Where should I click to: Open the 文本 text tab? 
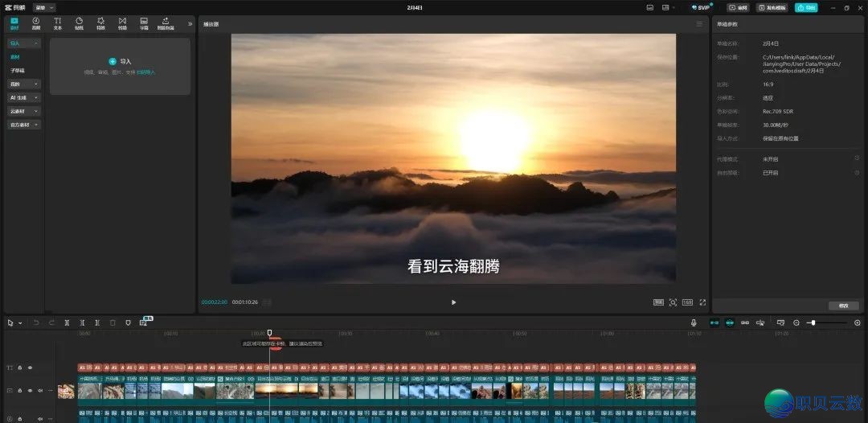tap(58, 23)
